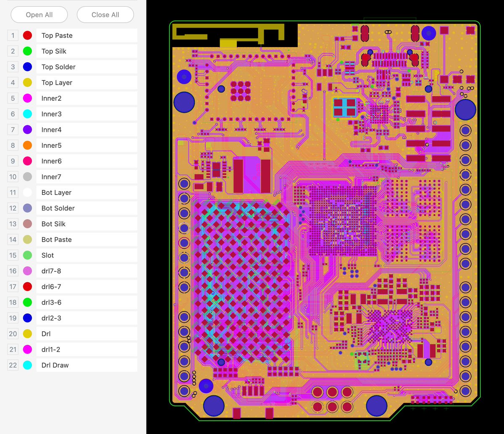Click the green drl3-6 color swatch

(27, 302)
